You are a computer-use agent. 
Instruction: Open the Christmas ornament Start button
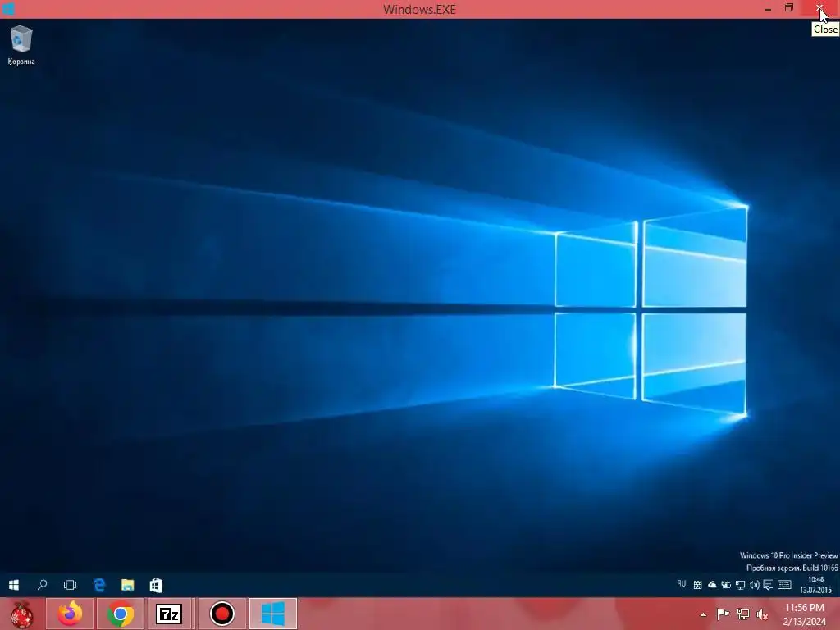point(21,614)
